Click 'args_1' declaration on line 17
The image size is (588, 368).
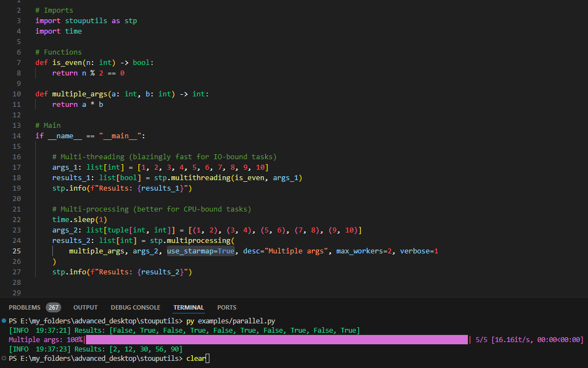coord(65,167)
